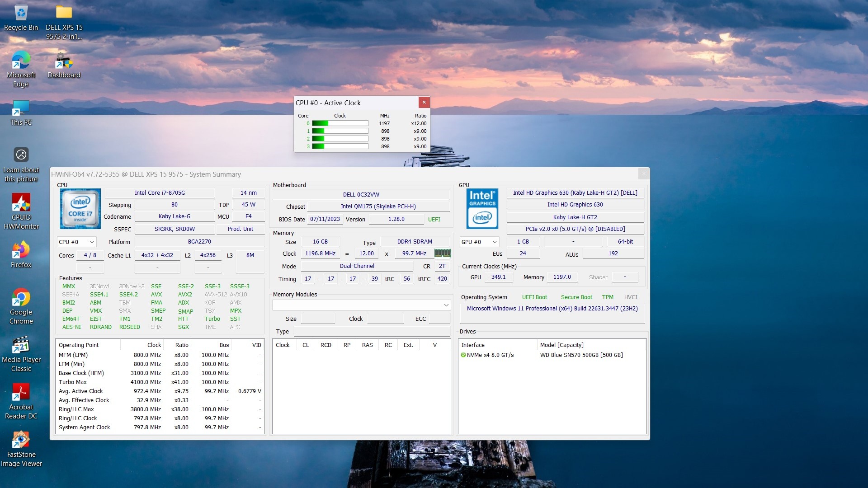Select the Ring/LLC Max row
The image size is (868, 488).
coord(160,409)
